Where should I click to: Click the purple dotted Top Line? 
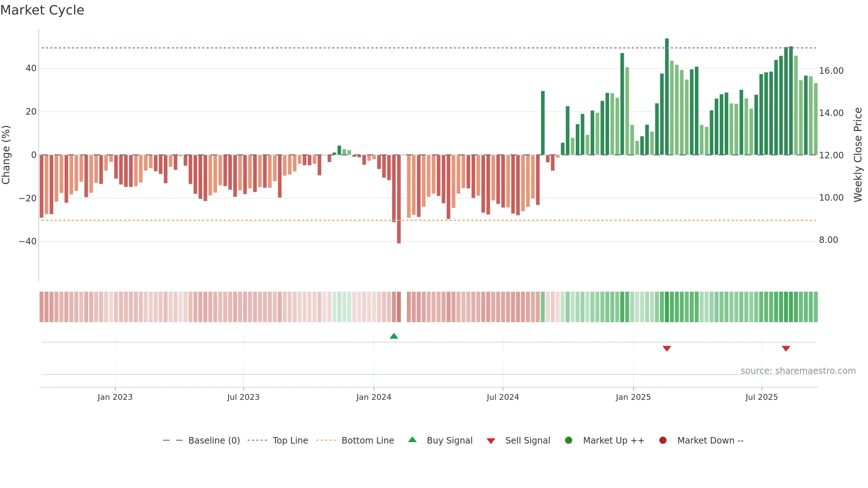tap(429, 48)
